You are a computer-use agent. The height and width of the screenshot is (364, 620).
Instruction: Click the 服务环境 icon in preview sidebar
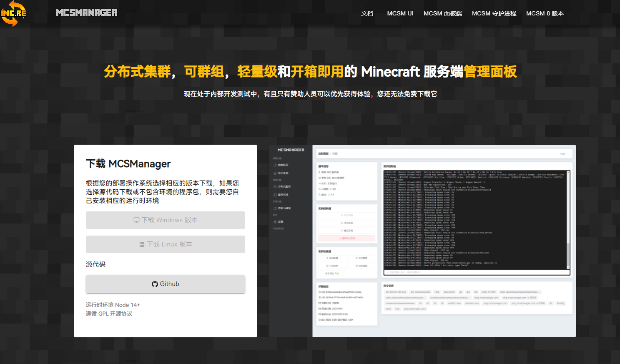(275, 195)
